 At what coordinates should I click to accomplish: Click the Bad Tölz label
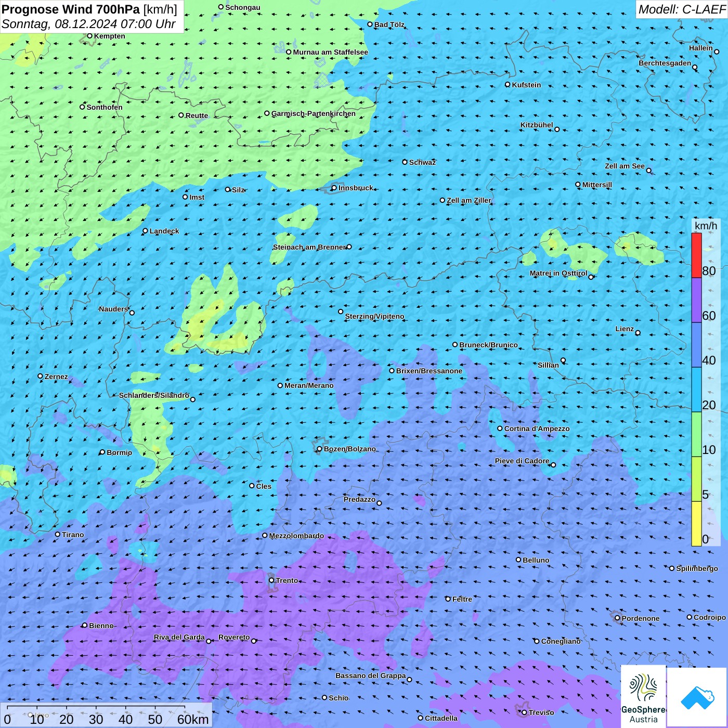click(x=389, y=24)
